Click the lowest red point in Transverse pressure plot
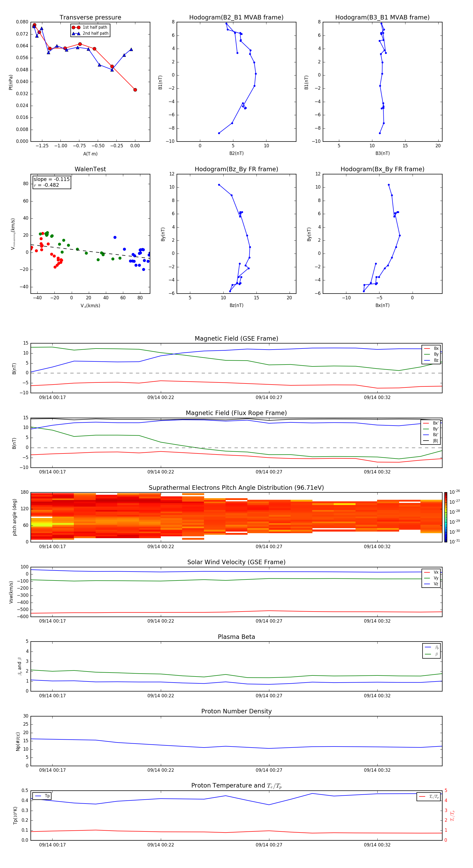 click(135, 90)
